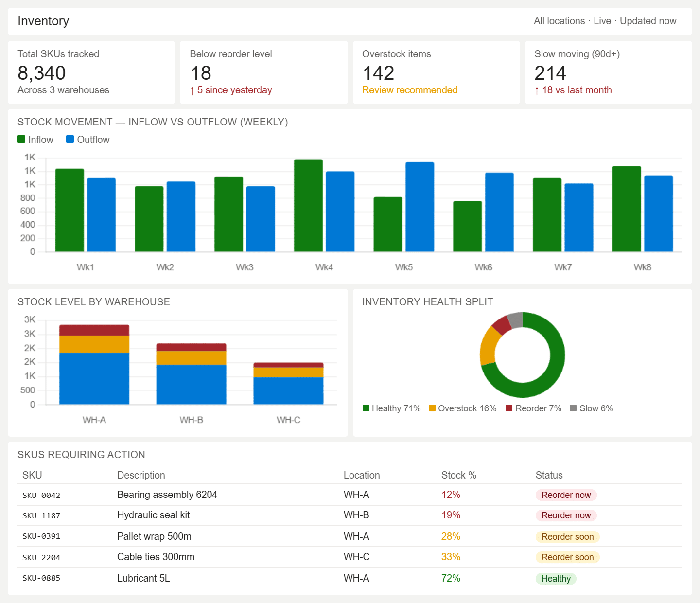
Task: Select the Wk2 outflow bar
Action: pos(181,216)
